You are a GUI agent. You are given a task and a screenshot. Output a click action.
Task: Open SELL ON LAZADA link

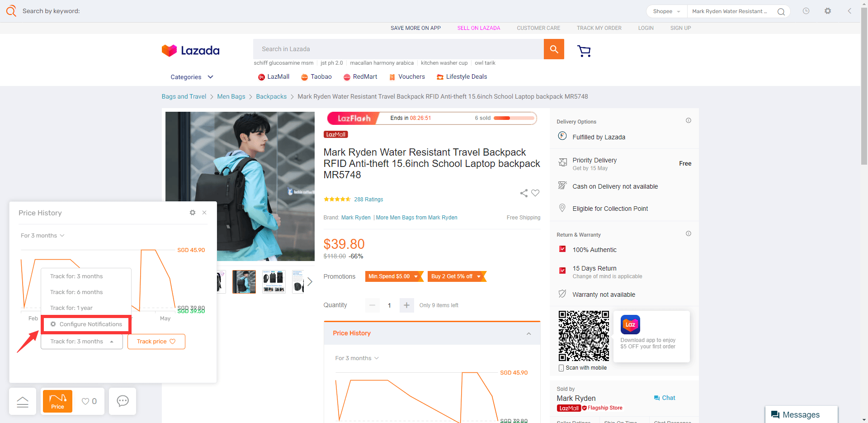(479, 28)
